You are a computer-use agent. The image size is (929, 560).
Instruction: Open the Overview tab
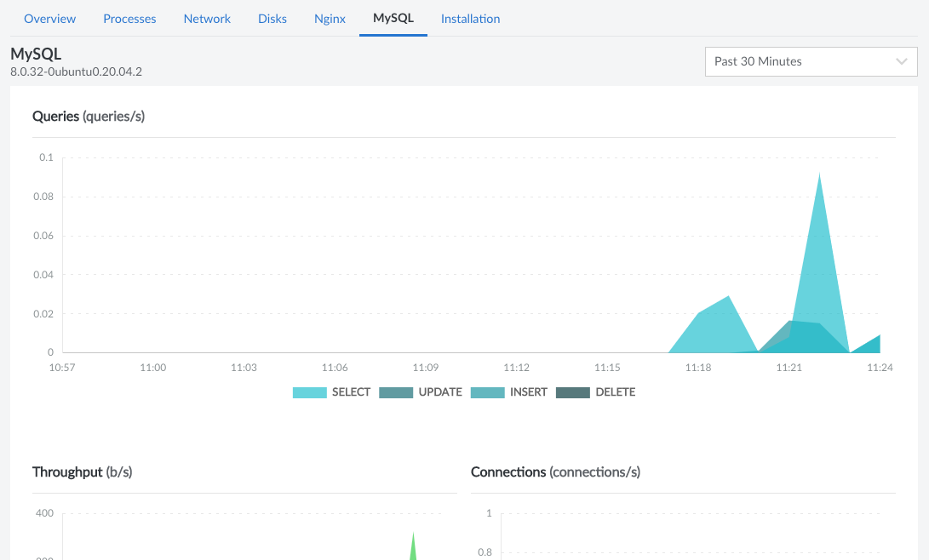(49, 18)
